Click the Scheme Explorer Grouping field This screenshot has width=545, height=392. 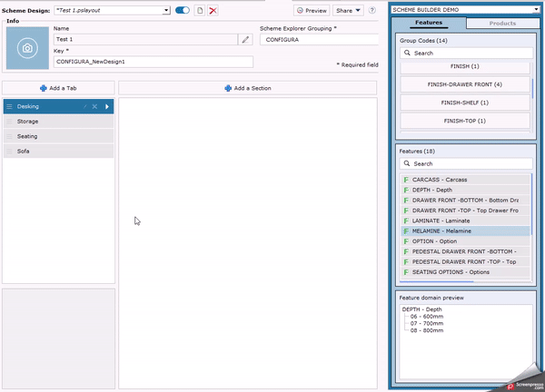[319, 40]
